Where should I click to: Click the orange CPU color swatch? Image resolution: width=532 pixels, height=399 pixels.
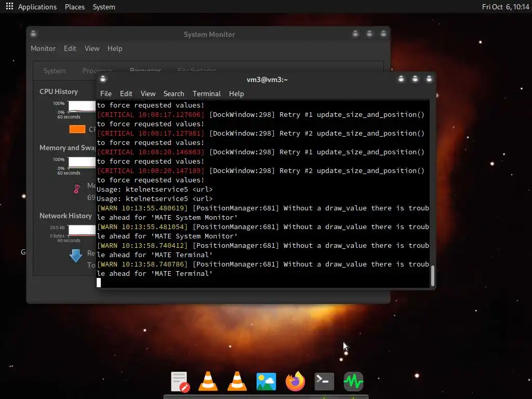tap(77, 129)
